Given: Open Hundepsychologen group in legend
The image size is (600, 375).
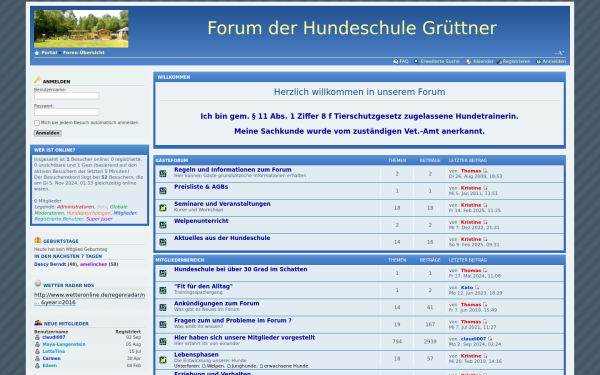Looking at the screenshot, I should (x=88, y=213).
